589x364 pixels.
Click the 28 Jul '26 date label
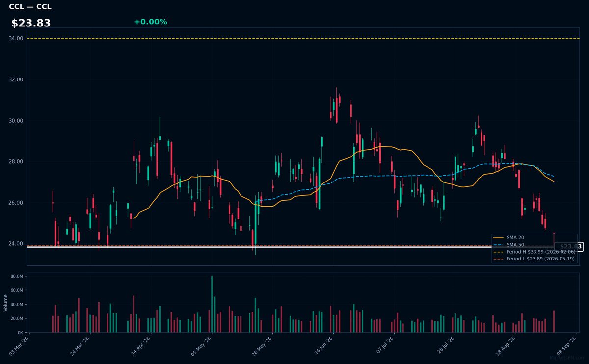[445, 346]
